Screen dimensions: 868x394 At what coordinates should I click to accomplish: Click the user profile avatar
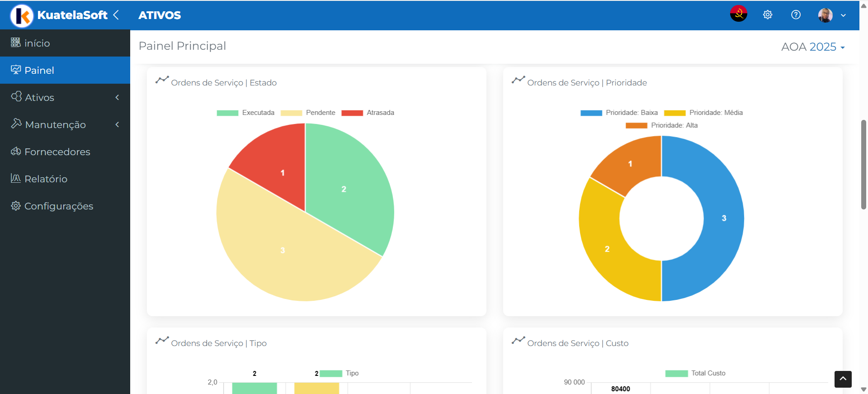point(825,15)
